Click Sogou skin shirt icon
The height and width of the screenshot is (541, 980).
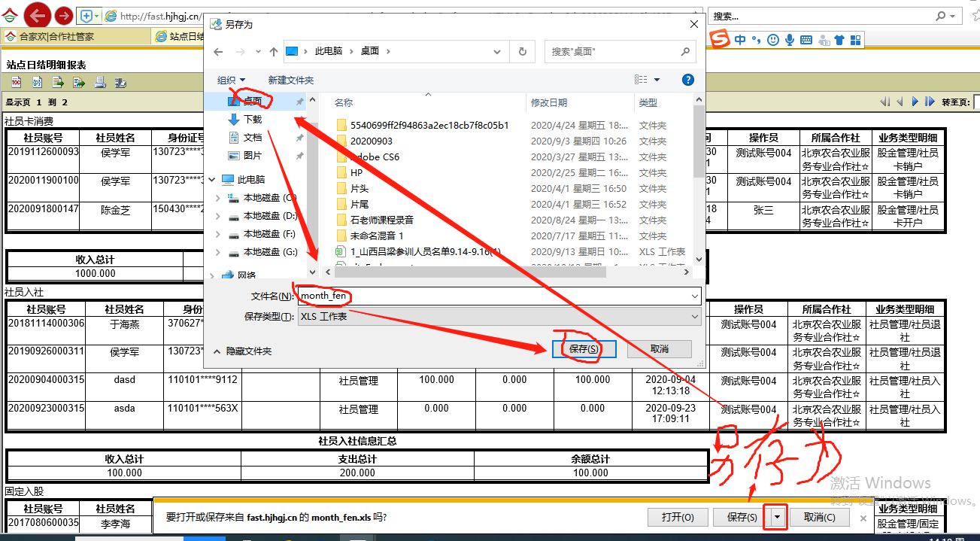839,39
